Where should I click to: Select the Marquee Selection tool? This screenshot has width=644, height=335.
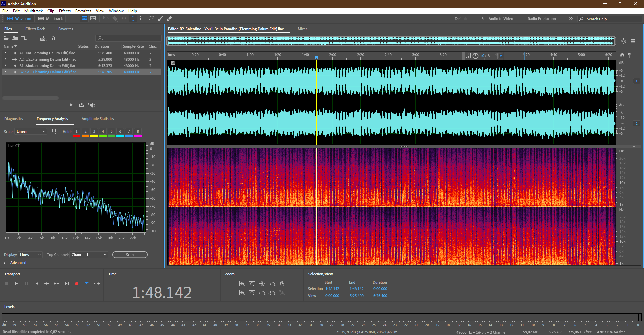(143, 19)
